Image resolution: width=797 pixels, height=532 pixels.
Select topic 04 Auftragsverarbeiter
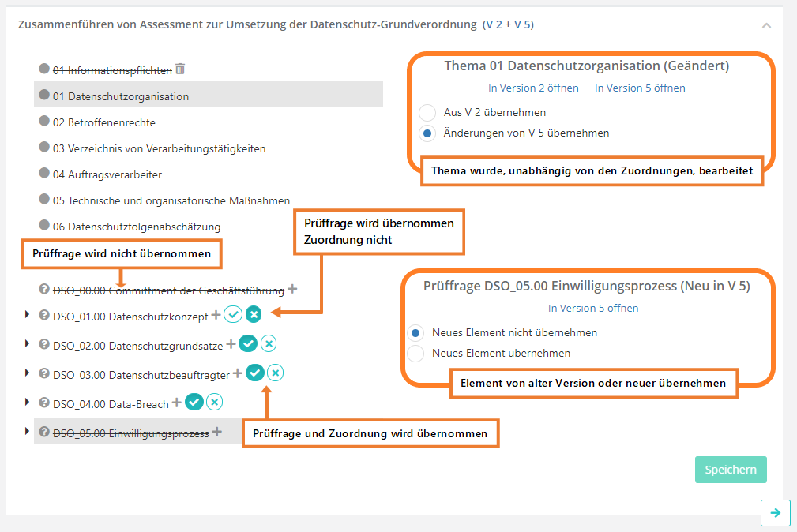[x=107, y=174]
